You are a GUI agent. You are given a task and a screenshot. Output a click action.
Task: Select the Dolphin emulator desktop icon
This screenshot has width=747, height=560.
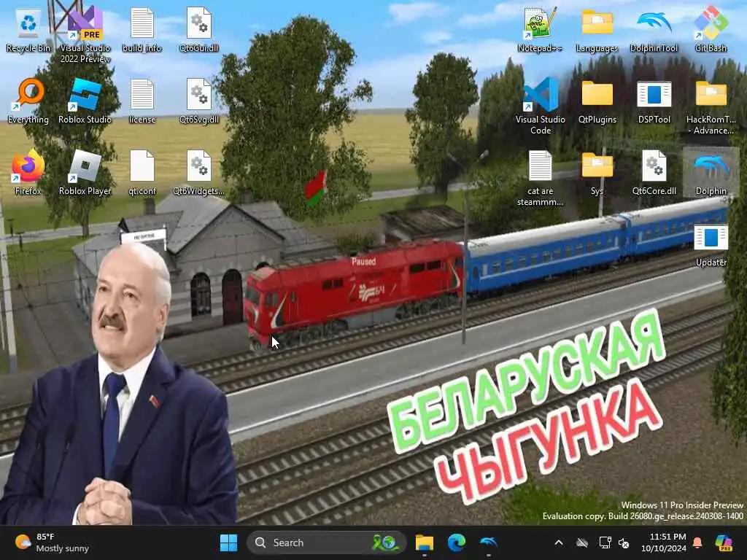(x=711, y=174)
